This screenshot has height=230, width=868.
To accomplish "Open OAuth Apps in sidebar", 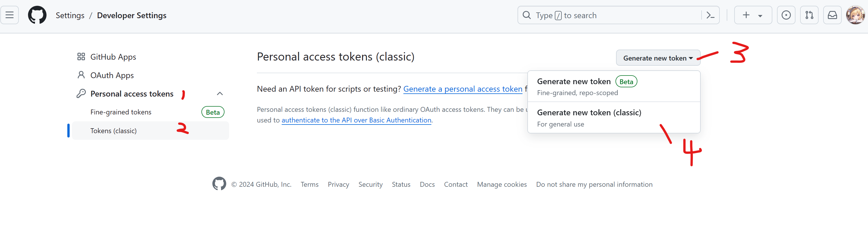I will pos(112,75).
